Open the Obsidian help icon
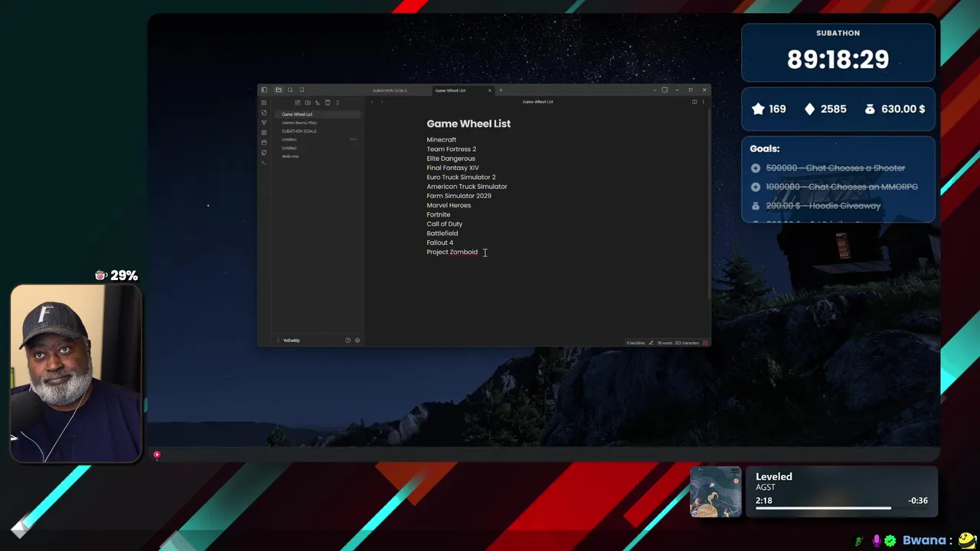 click(348, 340)
